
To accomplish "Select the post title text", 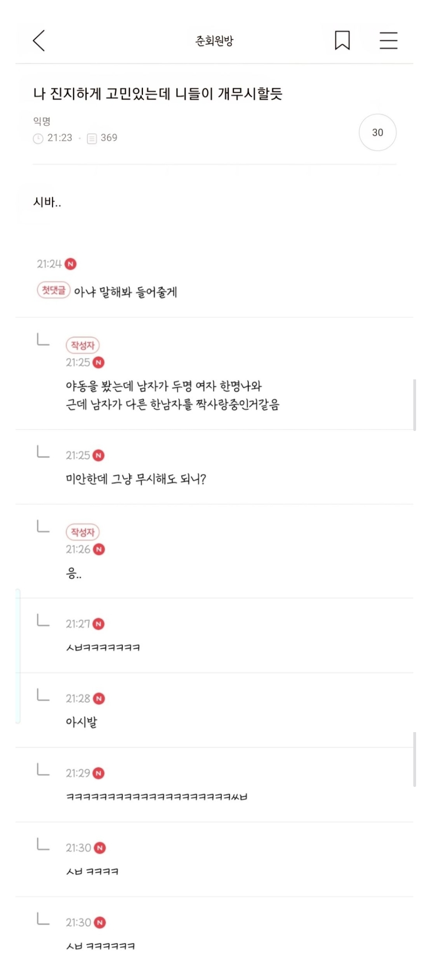I will click(x=158, y=94).
